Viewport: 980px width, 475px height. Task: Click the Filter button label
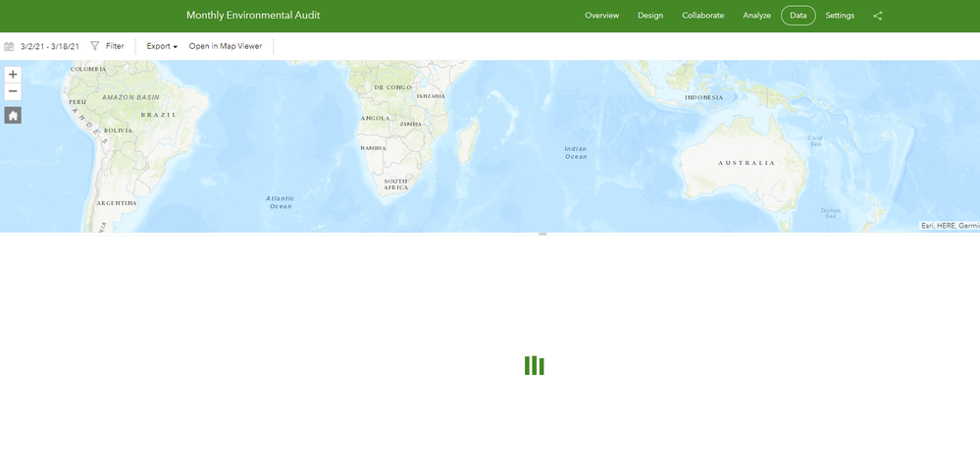(115, 46)
